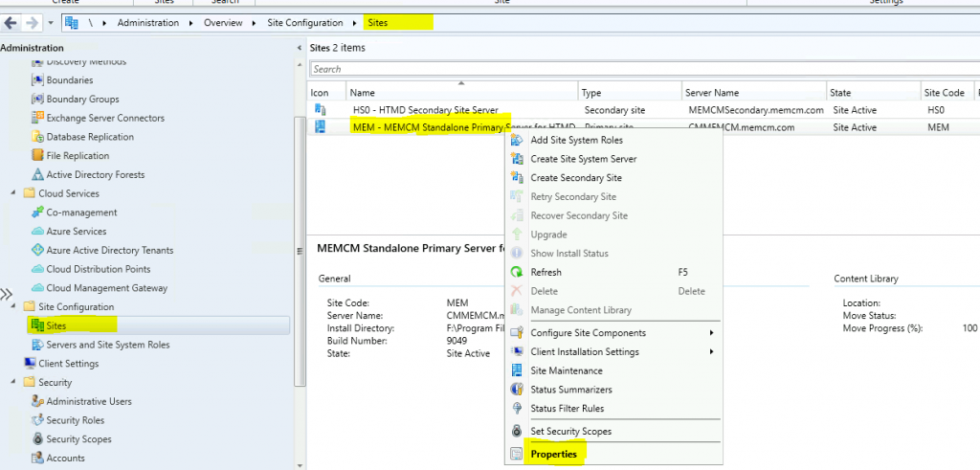Image resolution: width=980 pixels, height=470 pixels.
Task: Collapse the Security folder
Action: point(13,383)
